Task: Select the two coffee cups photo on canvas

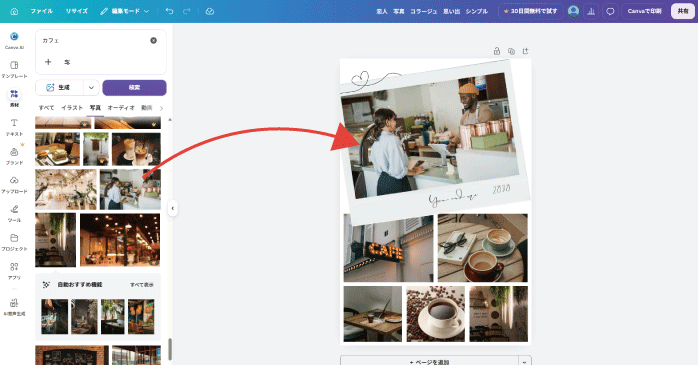Action: click(x=483, y=248)
